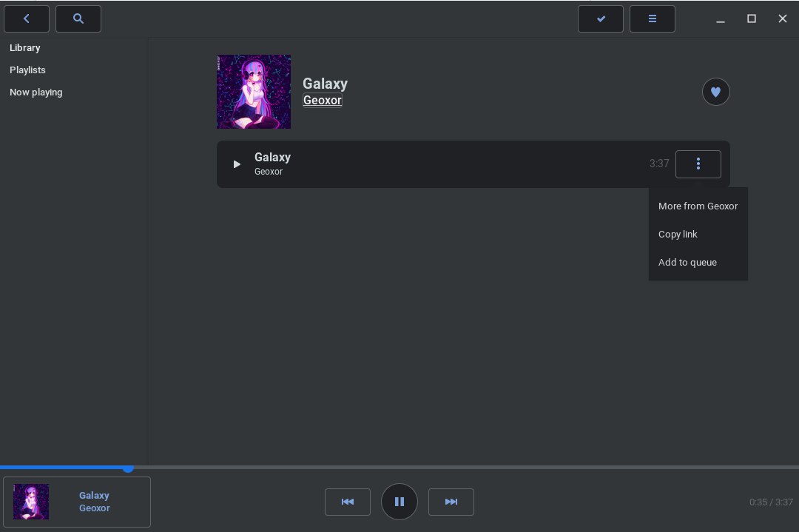Screen dimensions: 799x532
Task: Open Playlists in the sidebar
Action: (27, 70)
